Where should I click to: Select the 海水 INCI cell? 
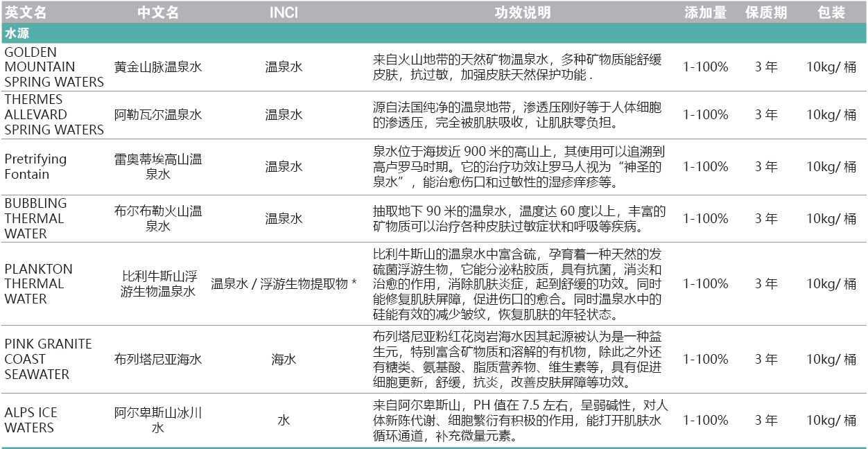tap(284, 359)
